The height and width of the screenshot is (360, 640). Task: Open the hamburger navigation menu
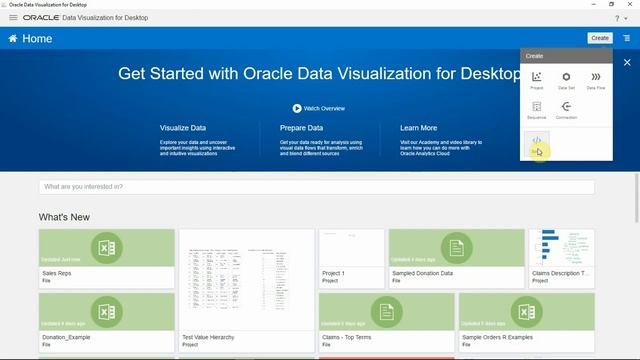[x=13, y=18]
